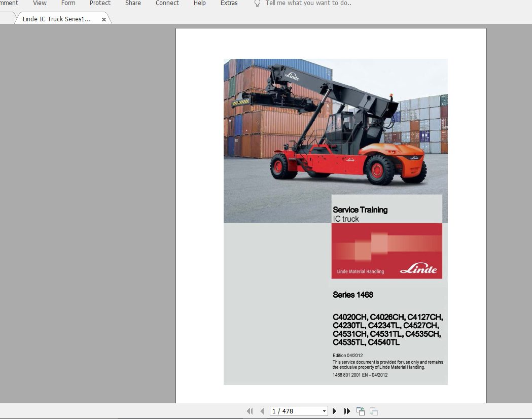
Task: Open the Extras menu
Action: [229, 3]
